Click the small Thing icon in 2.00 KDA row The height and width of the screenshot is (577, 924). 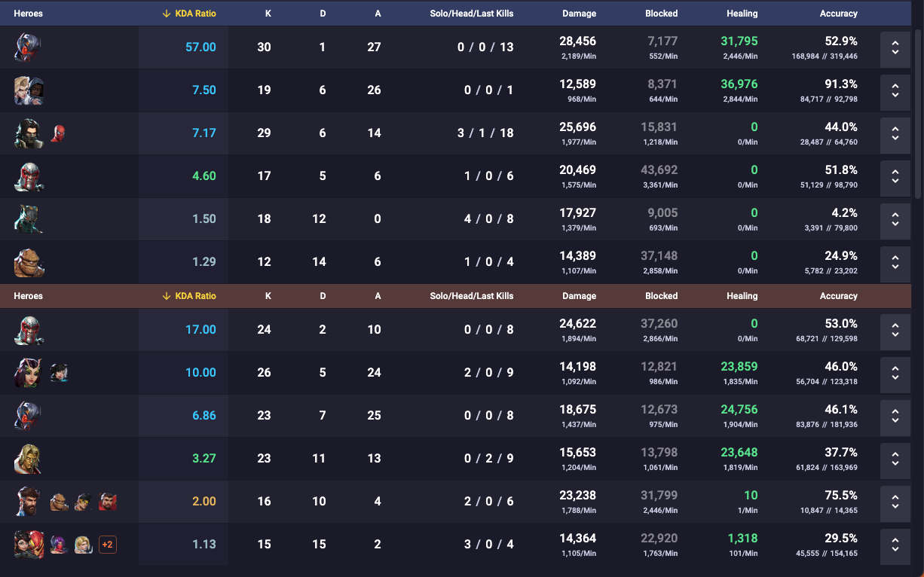pos(59,502)
